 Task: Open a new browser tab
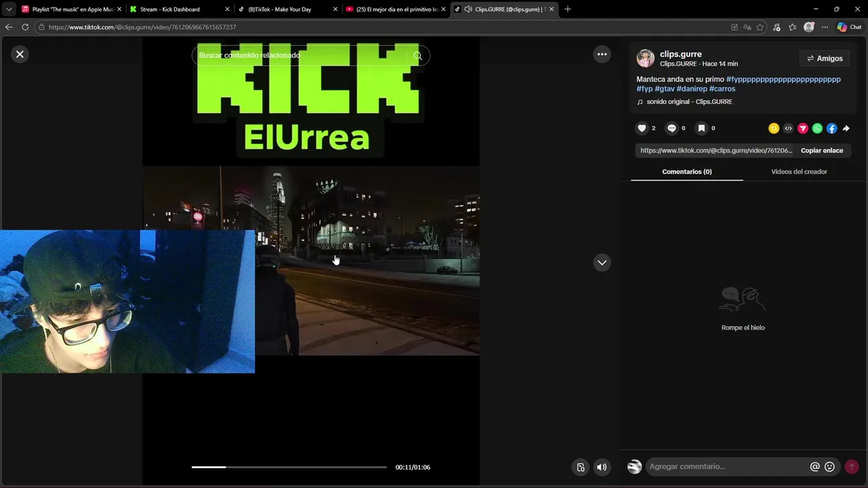tap(568, 9)
